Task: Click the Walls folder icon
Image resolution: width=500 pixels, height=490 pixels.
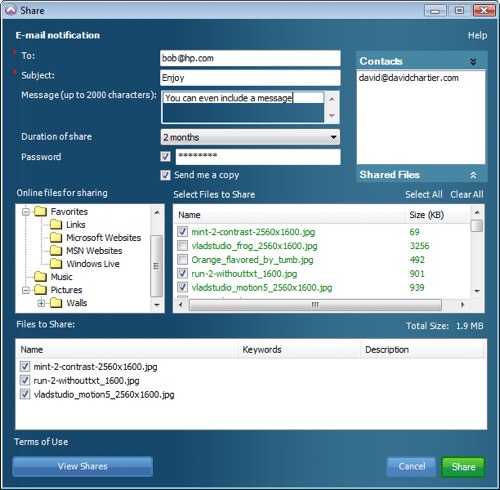Action: (56, 303)
